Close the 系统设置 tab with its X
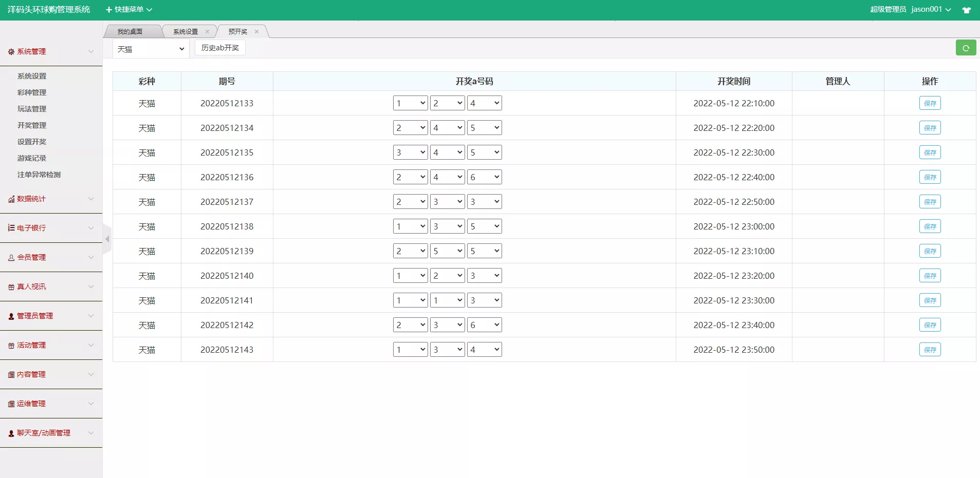Screen dimensions: 980x478 pos(207,32)
